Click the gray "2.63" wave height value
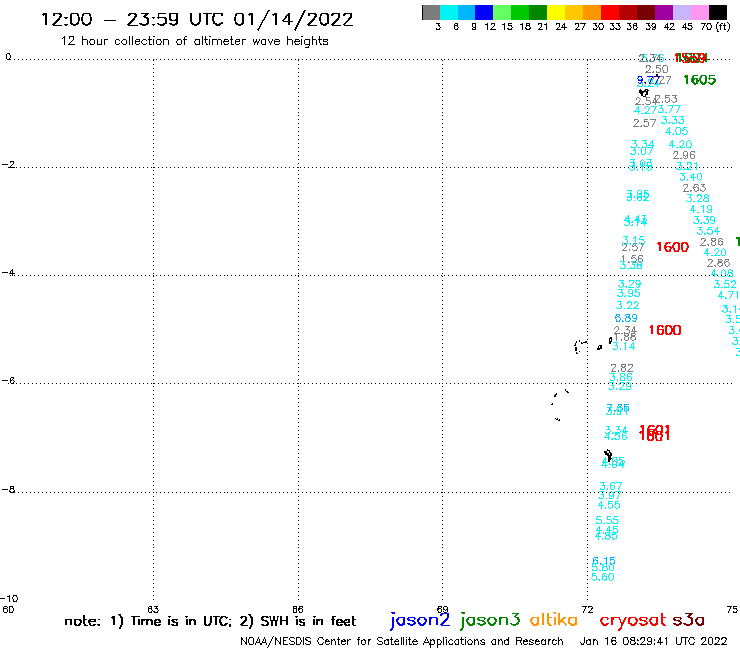This screenshot has height=650, width=740. [694, 188]
